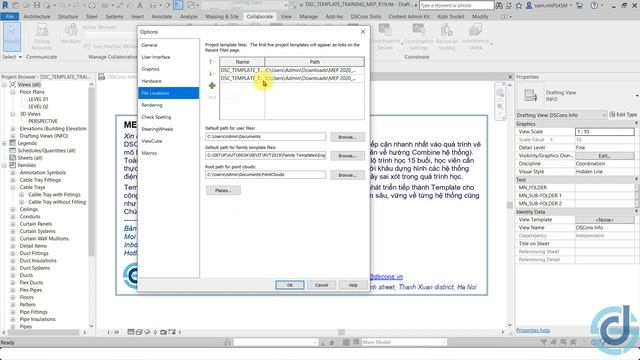Click the Text tool icon in quick access toolbar
Screen dimensions: 640x360
140,5
